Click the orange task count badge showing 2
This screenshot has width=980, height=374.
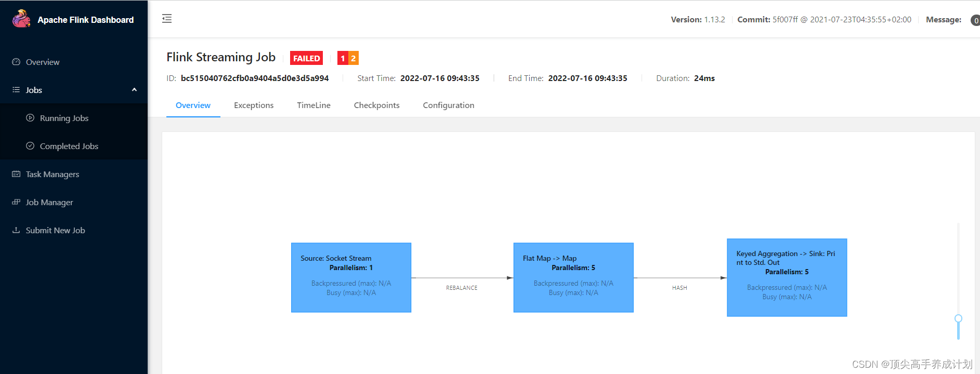[354, 58]
